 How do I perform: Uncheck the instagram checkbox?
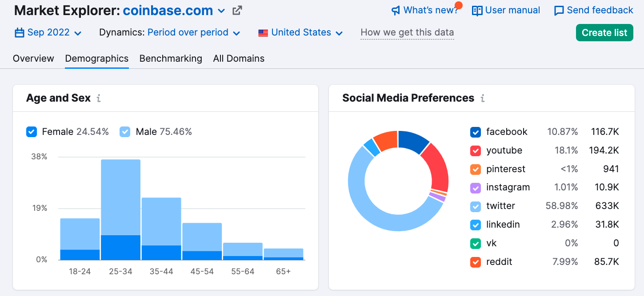(476, 188)
